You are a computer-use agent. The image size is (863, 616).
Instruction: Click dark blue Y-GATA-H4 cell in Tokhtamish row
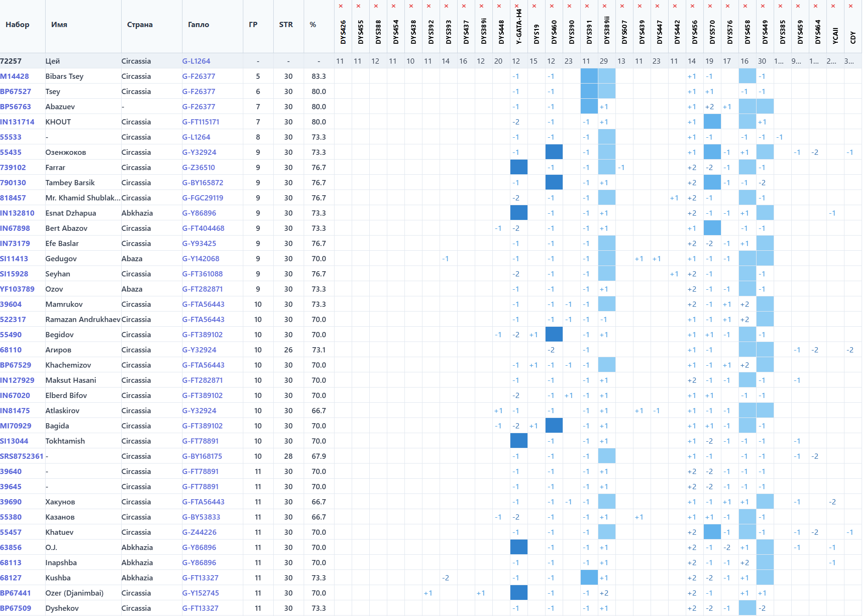pyautogui.click(x=518, y=441)
